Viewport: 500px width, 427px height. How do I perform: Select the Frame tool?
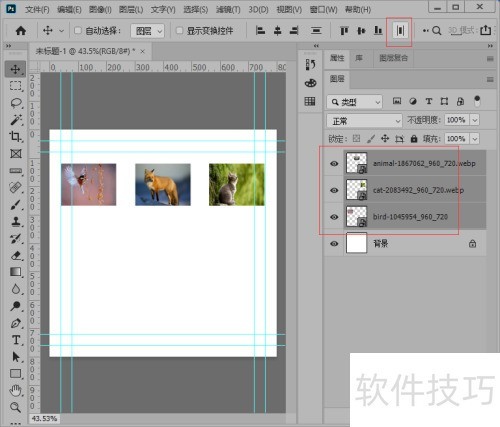tap(16, 154)
